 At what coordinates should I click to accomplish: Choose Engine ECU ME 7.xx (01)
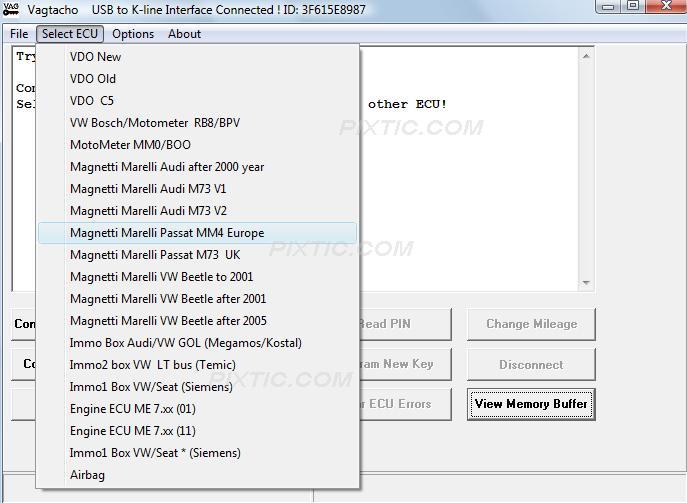coord(133,409)
